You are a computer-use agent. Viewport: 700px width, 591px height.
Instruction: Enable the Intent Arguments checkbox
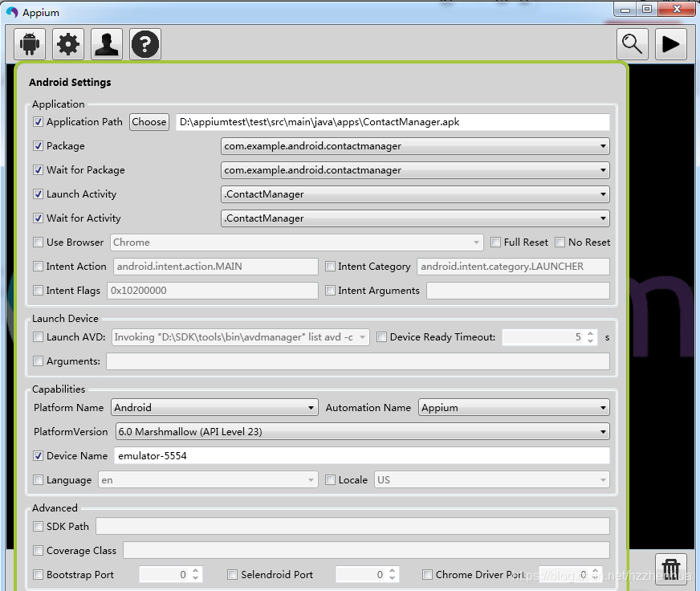pos(331,291)
